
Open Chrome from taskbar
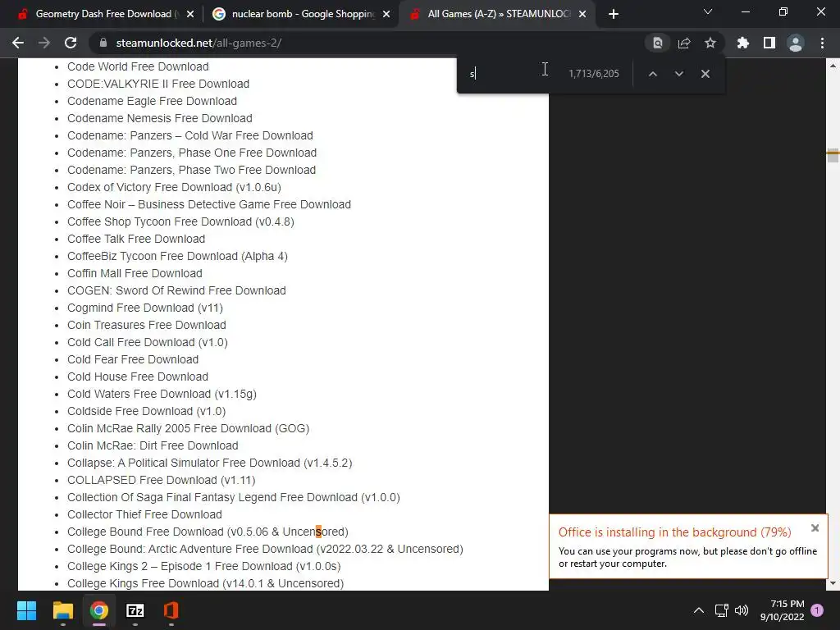99,610
